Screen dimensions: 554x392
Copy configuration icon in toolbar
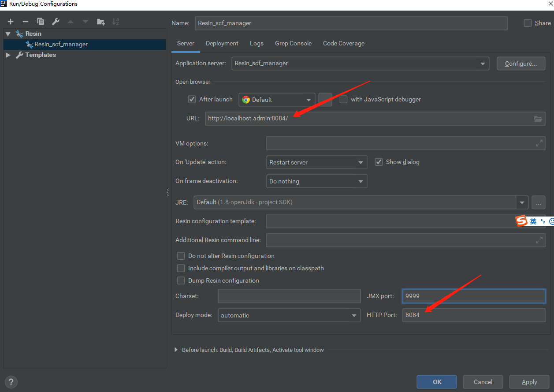pyautogui.click(x=41, y=22)
